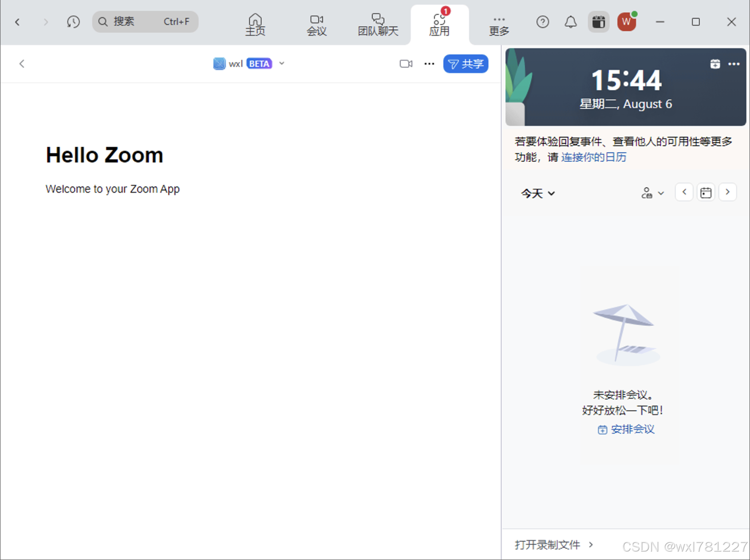Go to the previous day in the calendar
Image resolution: width=750 pixels, height=560 pixels.
click(x=684, y=192)
